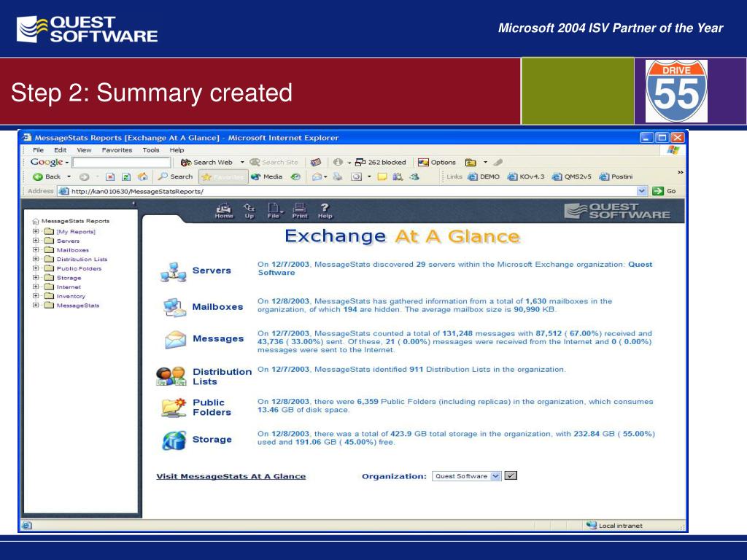Click the Google toolbar PageRank info icon
The width and height of the screenshot is (747, 560).
coord(338,163)
